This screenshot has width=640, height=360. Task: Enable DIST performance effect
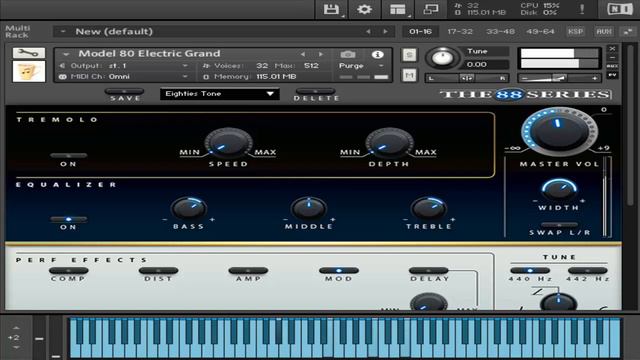(158, 271)
